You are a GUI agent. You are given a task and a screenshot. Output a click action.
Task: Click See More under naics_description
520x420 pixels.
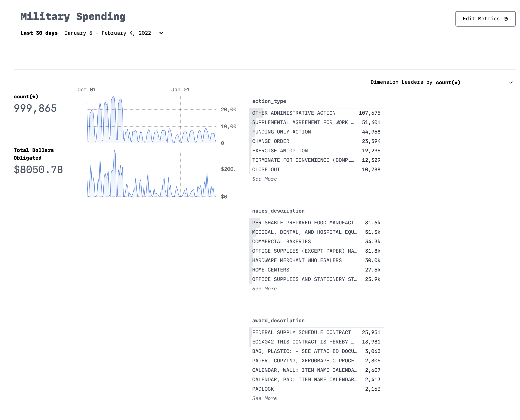point(264,288)
